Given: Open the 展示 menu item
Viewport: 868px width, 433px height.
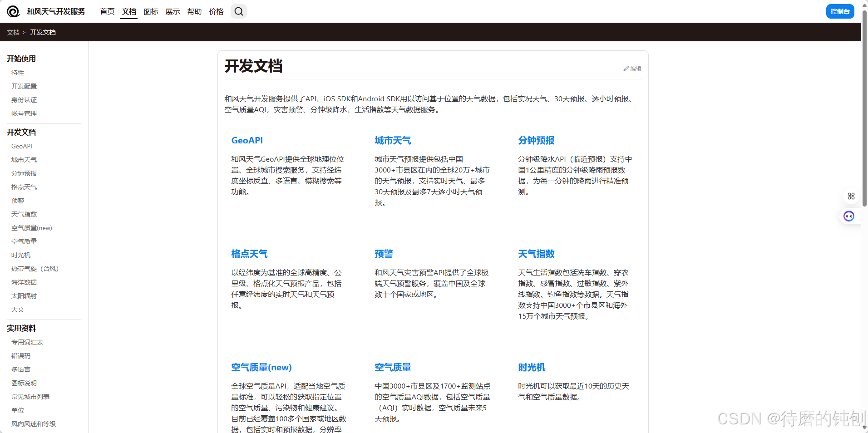Looking at the screenshot, I should pyautogui.click(x=173, y=11).
